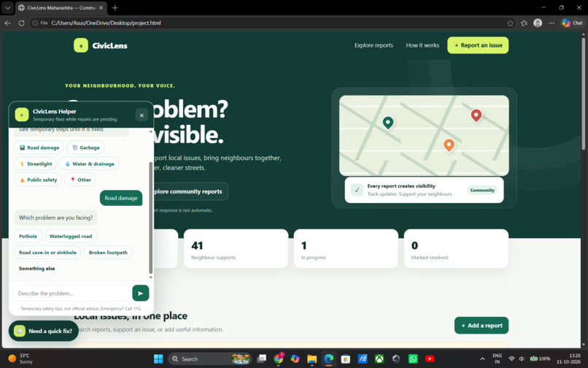The height and width of the screenshot is (368, 588).
Task: Click the 1 In progress stat card
Action: coord(346,248)
